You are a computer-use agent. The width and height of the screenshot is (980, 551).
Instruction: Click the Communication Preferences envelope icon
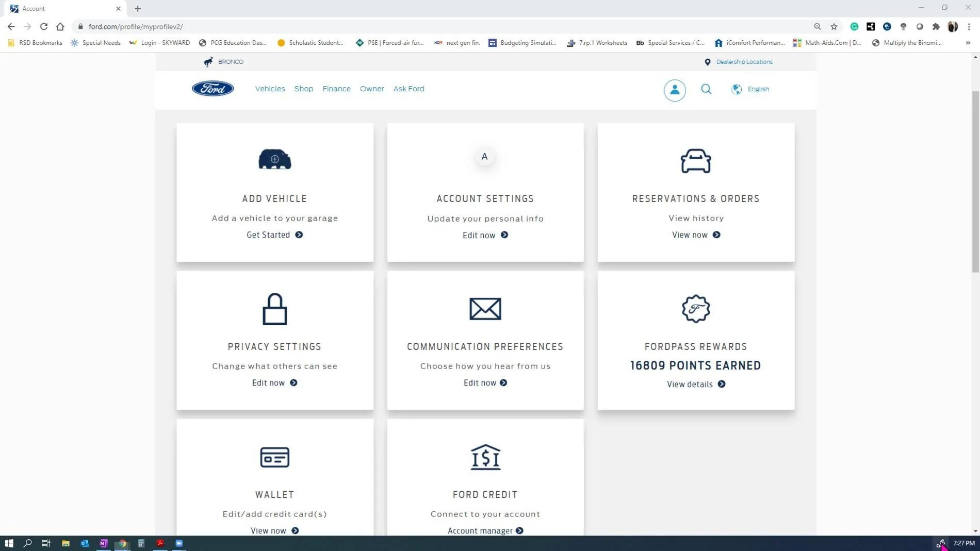[485, 309]
